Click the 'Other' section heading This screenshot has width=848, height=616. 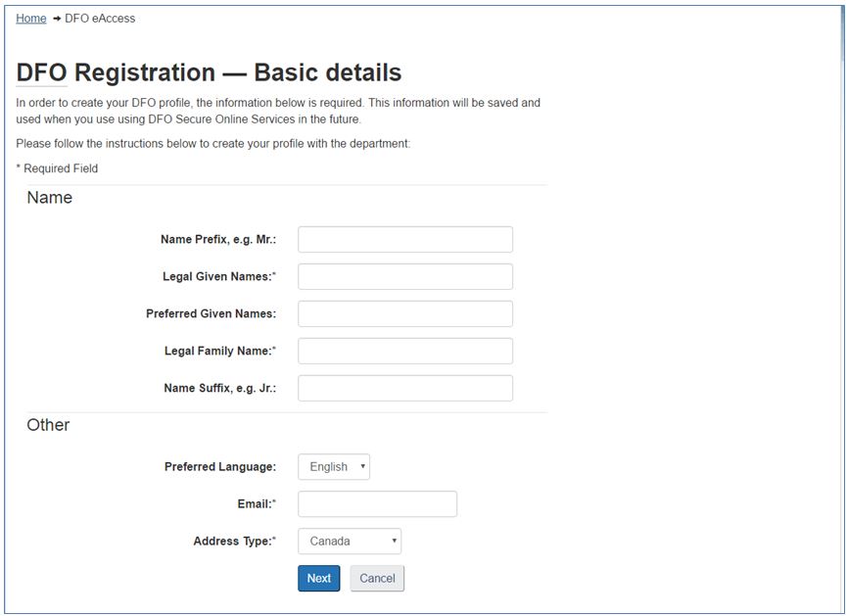point(48,425)
